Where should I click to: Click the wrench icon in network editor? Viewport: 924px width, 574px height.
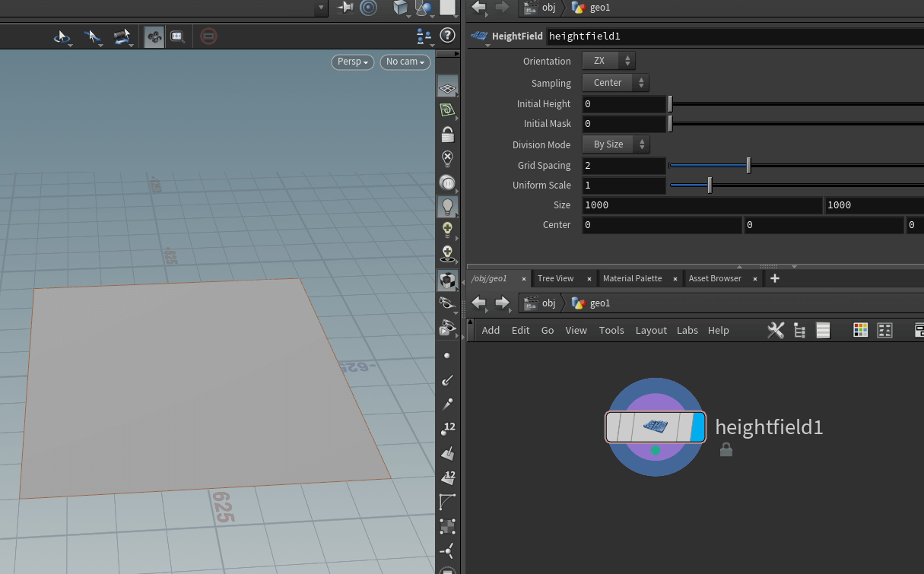tap(776, 330)
